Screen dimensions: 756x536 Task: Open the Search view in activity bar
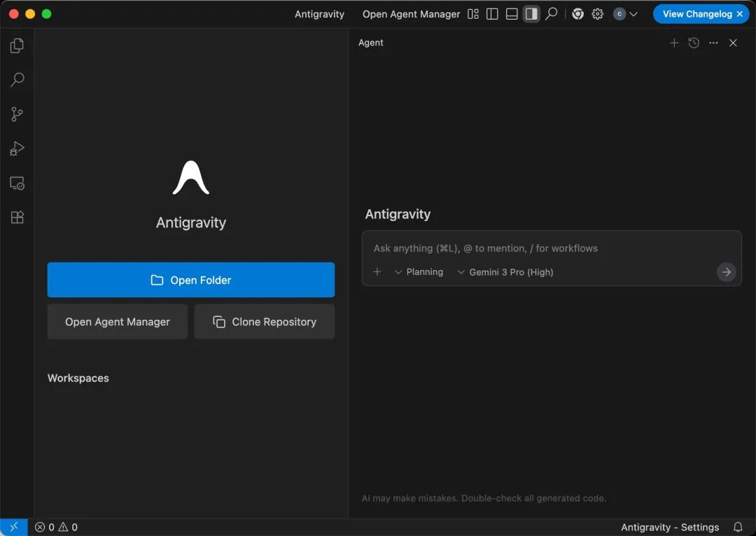click(17, 80)
